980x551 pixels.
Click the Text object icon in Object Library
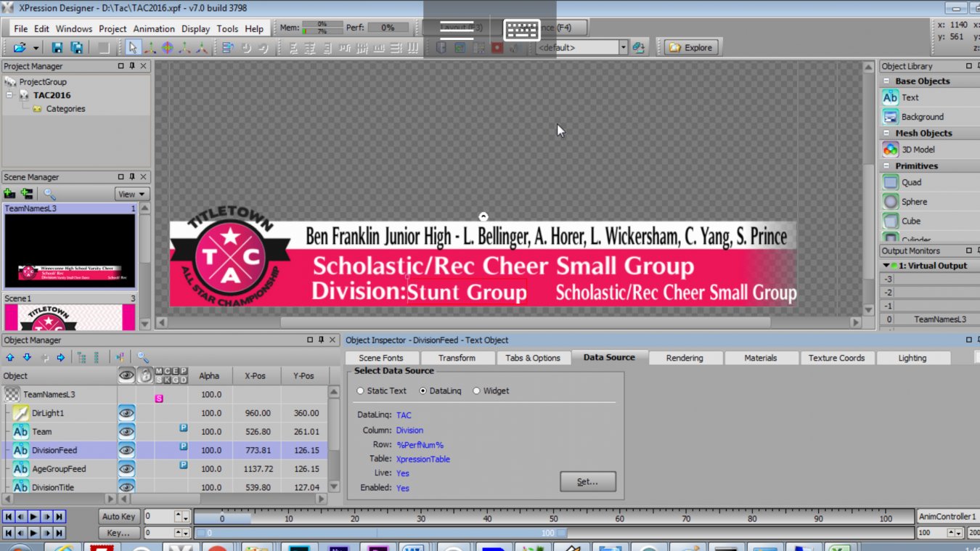pyautogui.click(x=891, y=97)
